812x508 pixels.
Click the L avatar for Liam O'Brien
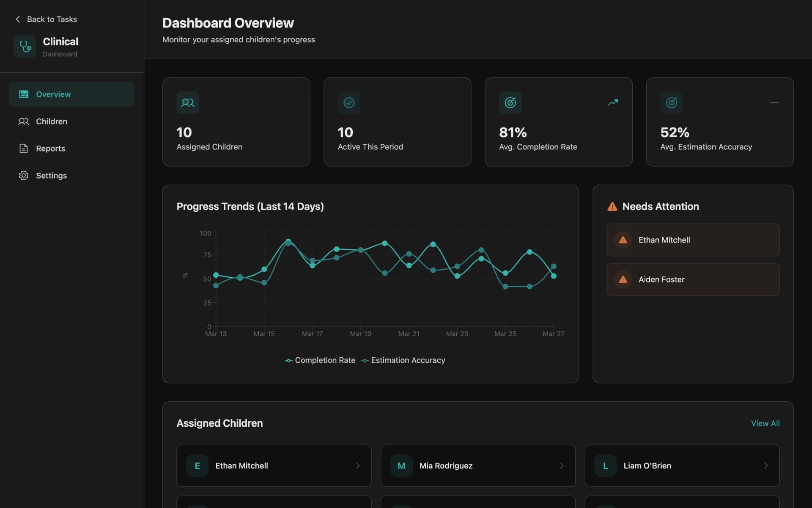click(606, 466)
